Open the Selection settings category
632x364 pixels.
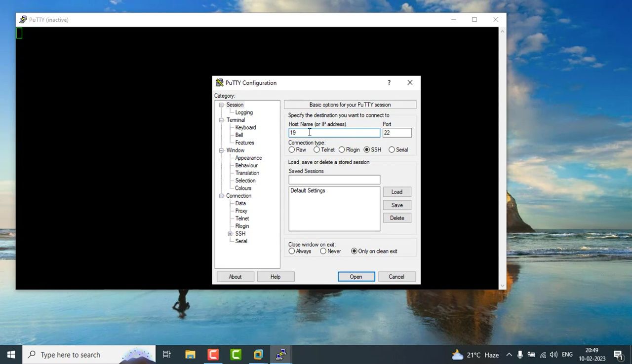pyautogui.click(x=245, y=181)
